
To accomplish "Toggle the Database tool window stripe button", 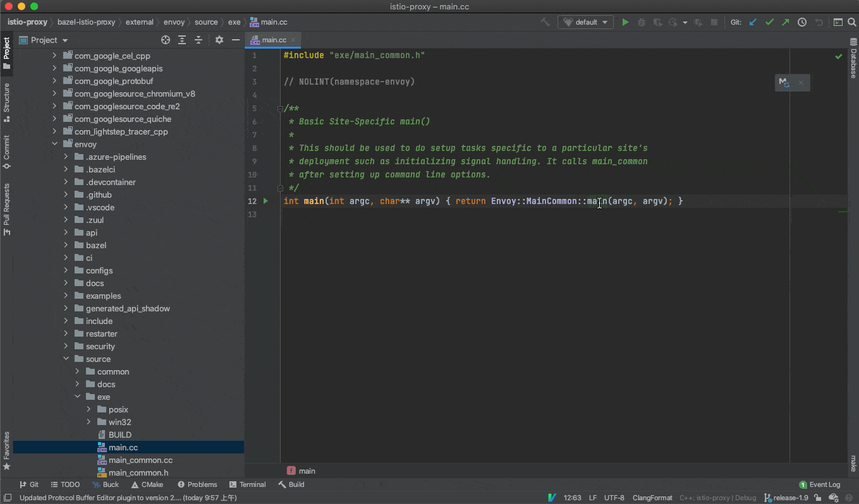I will [853, 58].
